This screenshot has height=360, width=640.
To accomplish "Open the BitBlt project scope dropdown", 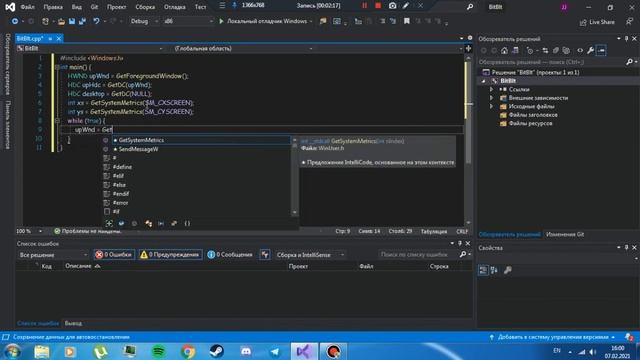I will click(90, 49).
